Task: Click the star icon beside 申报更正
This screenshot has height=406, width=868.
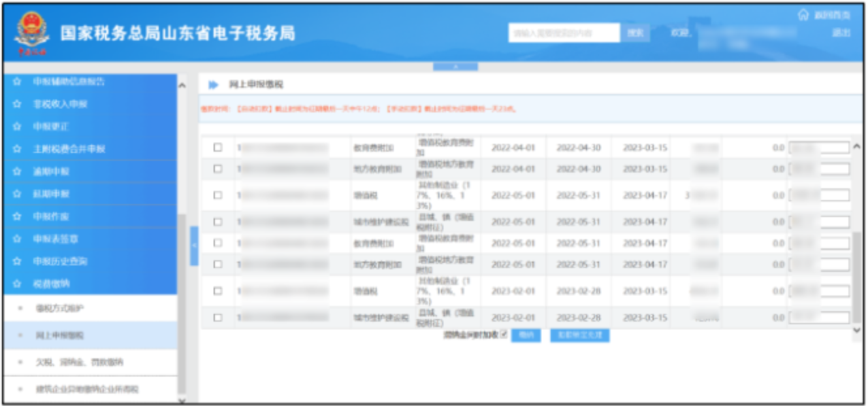Action: (x=18, y=126)
